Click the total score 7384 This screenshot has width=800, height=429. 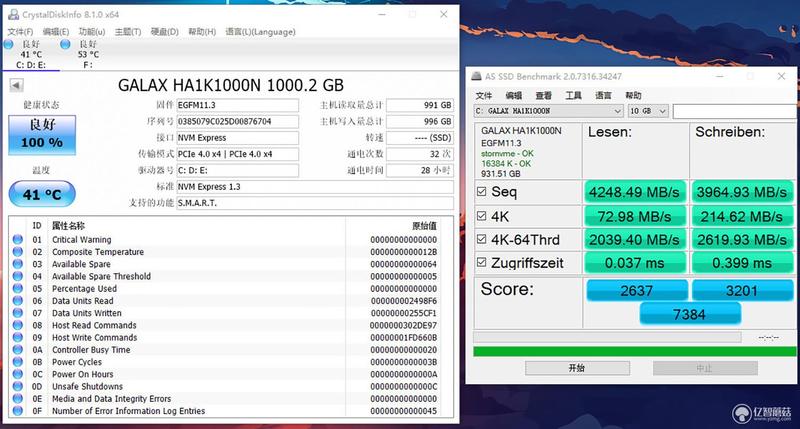point(689,314)
